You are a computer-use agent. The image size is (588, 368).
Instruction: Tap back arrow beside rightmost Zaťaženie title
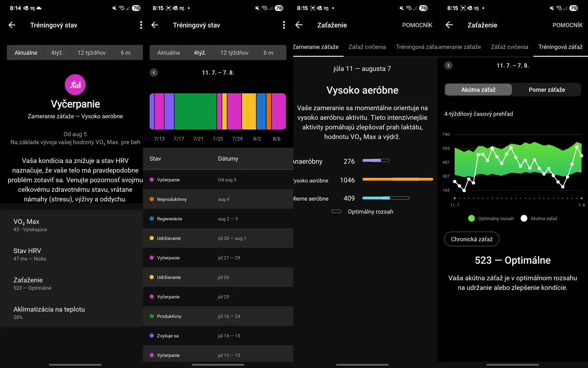coord(449,25)
